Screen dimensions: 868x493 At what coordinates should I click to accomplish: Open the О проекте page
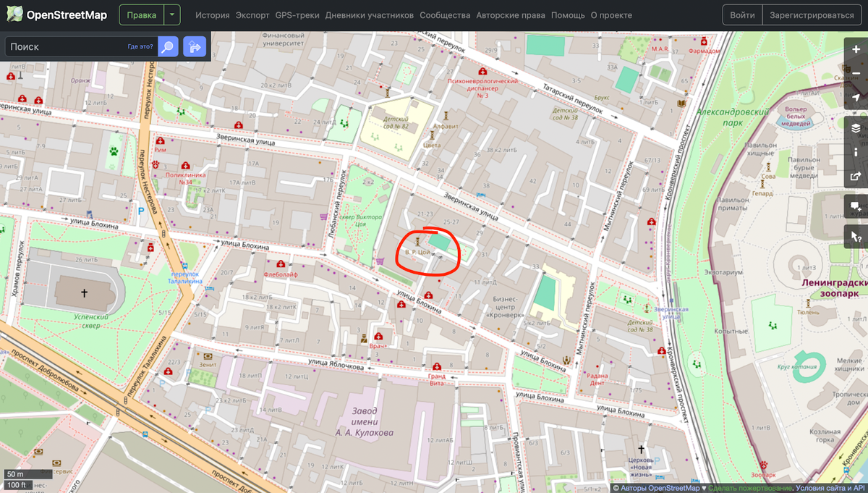coord(611,15)
